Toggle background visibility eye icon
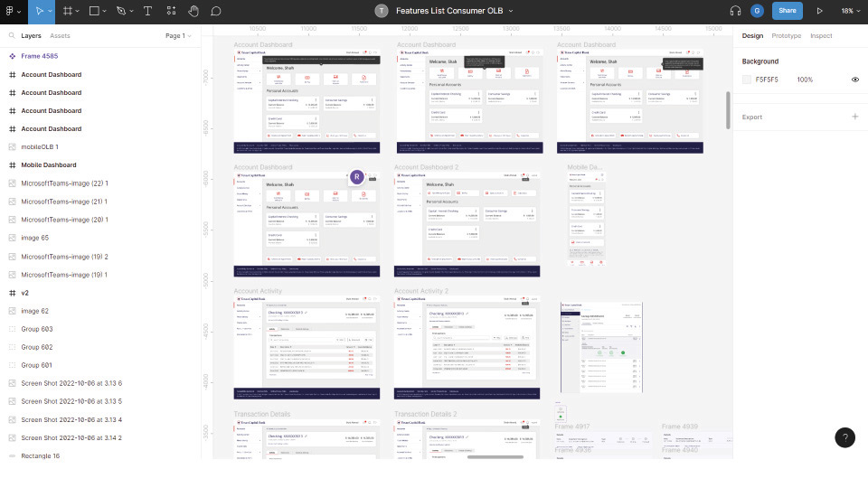868x488 pixels. (x=854, y=80)
